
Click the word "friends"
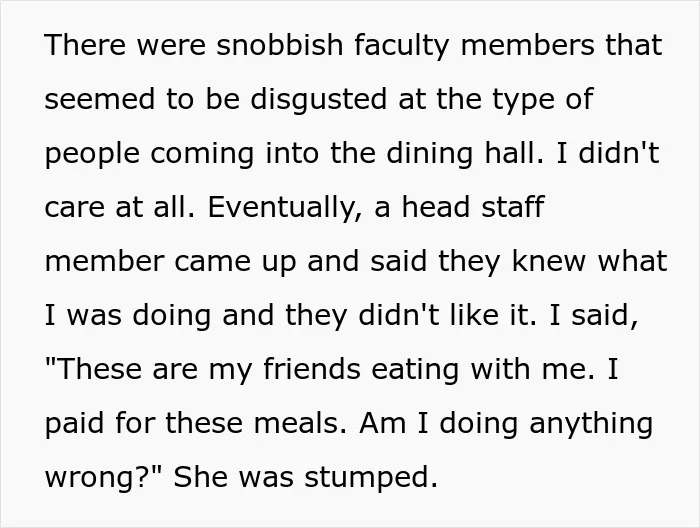(x=312, y=369)
